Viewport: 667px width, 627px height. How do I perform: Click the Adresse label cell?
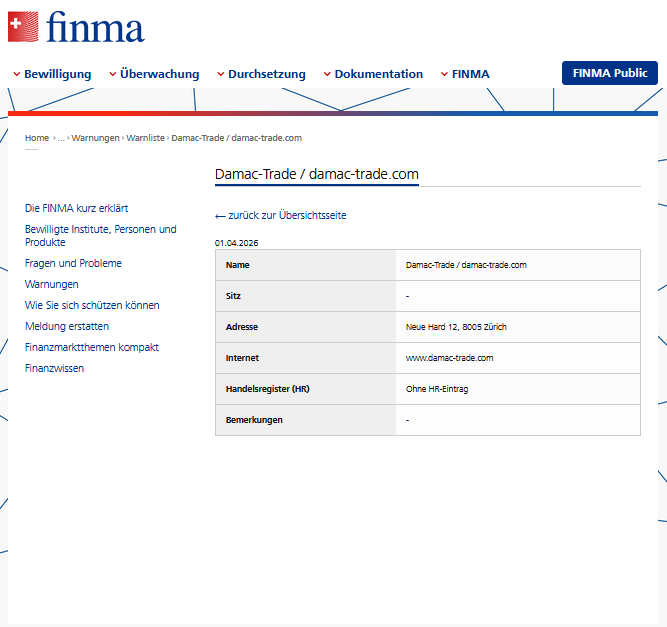[x=305, y=327]
